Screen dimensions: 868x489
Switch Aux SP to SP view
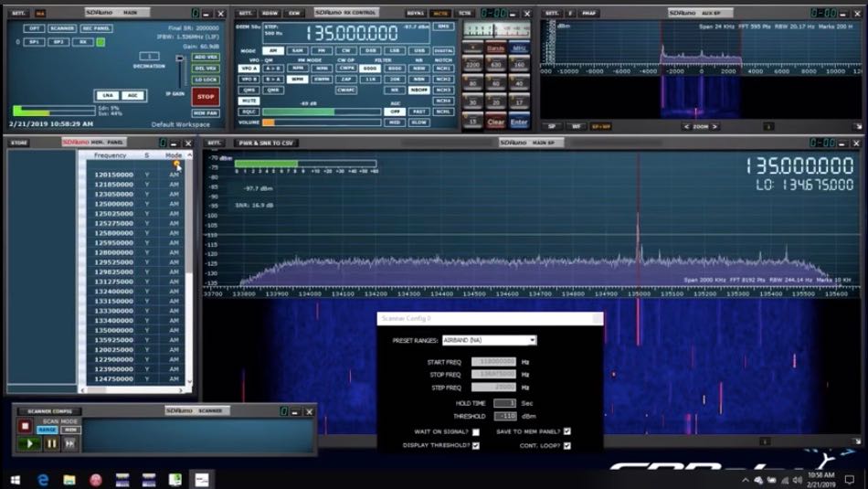551,127
